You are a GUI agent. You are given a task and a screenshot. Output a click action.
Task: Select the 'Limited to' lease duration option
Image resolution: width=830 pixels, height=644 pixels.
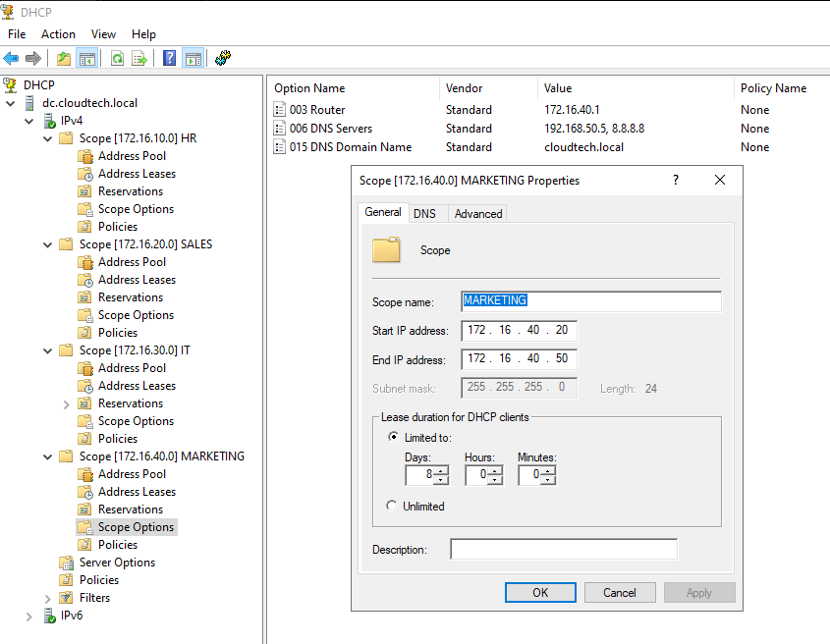[394, 437]
